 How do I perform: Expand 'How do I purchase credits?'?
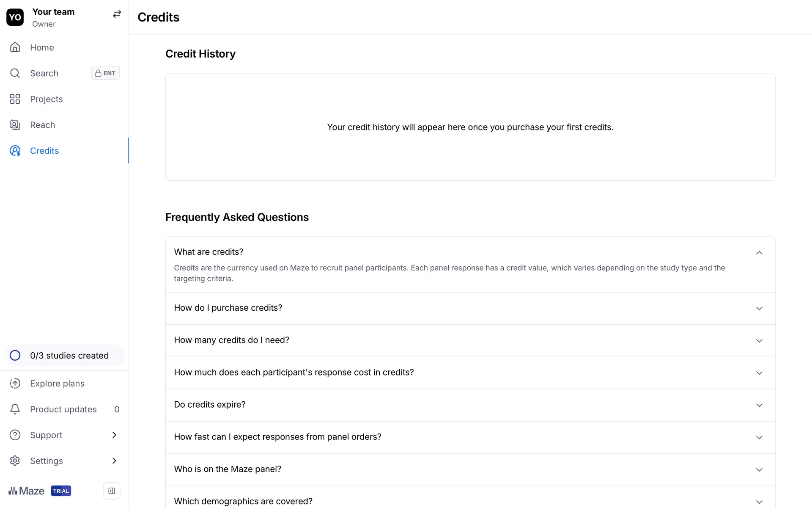759,309
